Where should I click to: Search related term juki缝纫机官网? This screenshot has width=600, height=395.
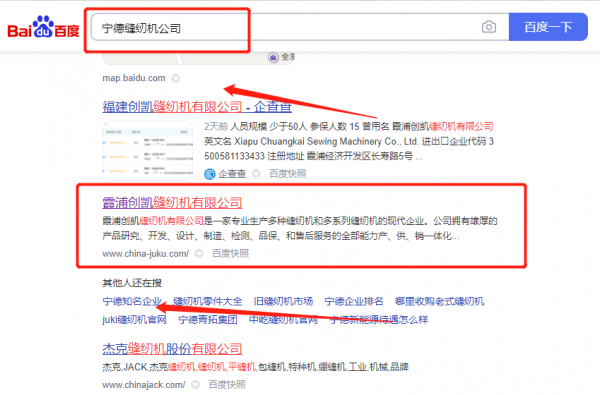pyautogui.click(x=134, y=320)
